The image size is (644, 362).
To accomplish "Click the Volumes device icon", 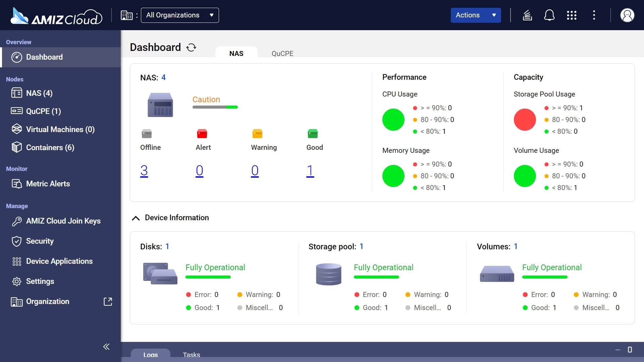I will pos(497,274).
